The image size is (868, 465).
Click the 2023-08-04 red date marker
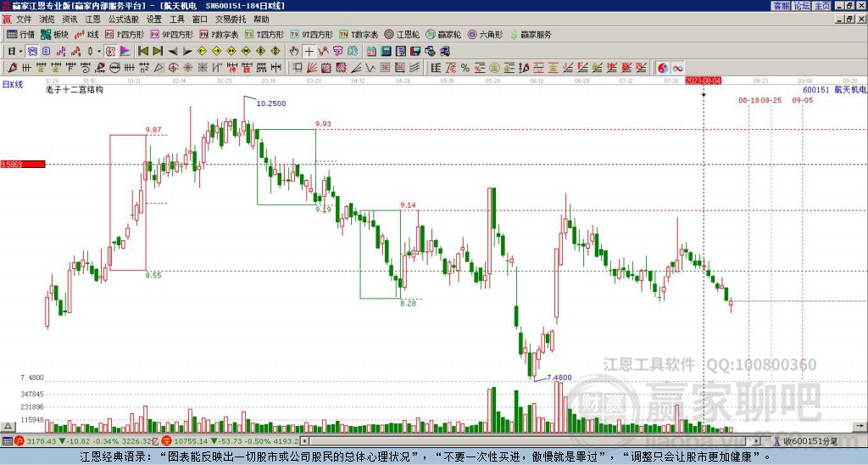[x=703, y=81]
